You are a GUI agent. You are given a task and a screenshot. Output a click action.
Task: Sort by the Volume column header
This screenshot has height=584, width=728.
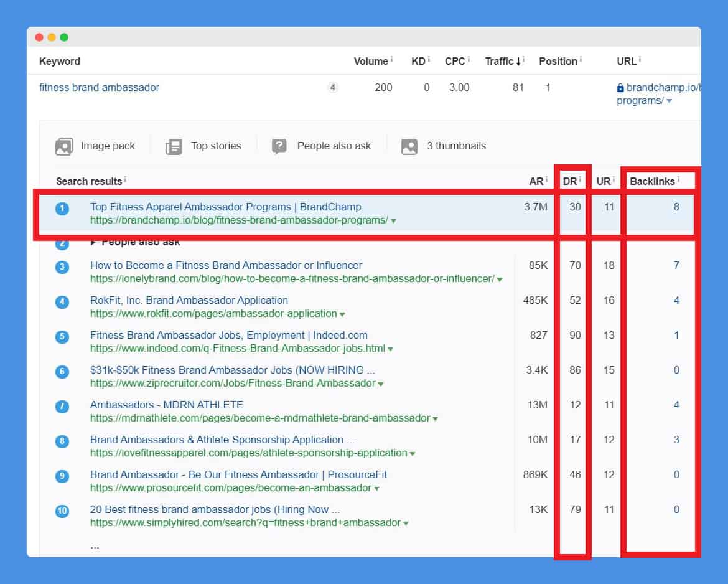coord(370,62)
